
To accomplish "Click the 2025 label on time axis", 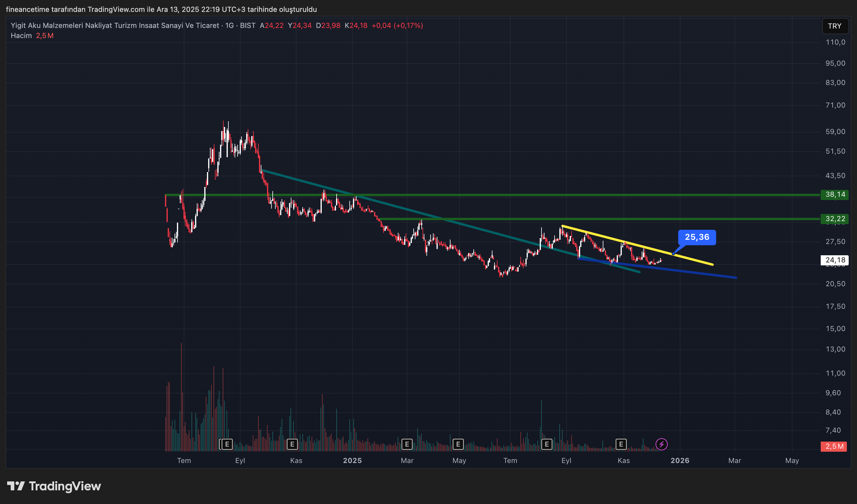I will tap(352, 461).
